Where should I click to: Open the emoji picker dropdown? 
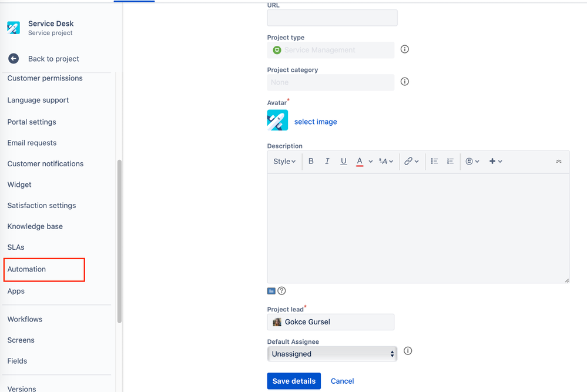472,161
